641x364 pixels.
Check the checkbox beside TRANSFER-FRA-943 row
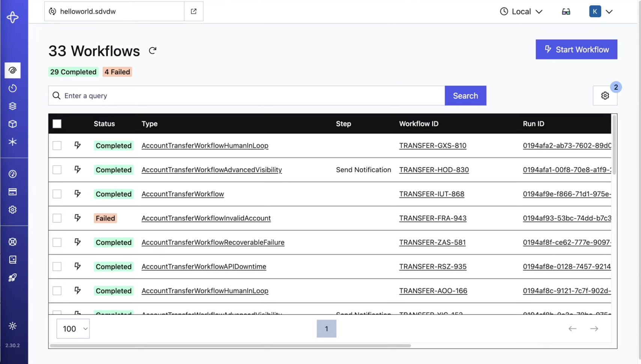57,218
